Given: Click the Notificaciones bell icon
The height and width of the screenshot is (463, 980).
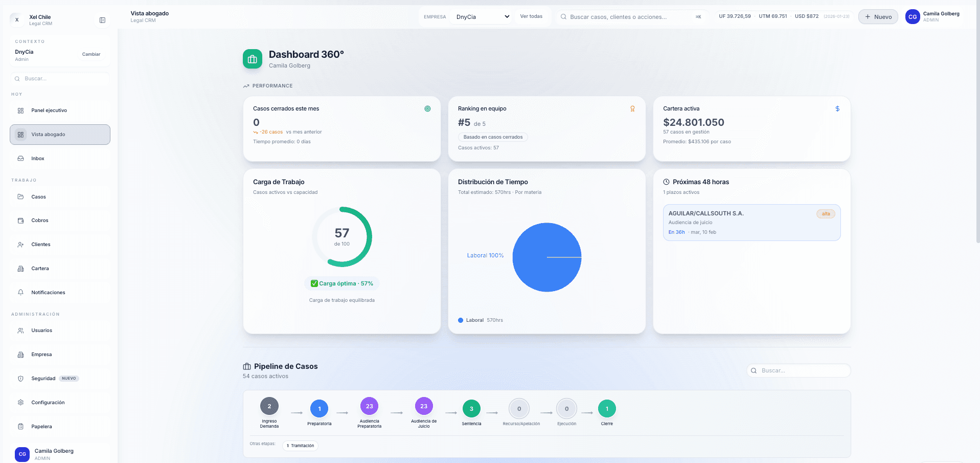Looking at the screenshot, I should coord(20,292).
